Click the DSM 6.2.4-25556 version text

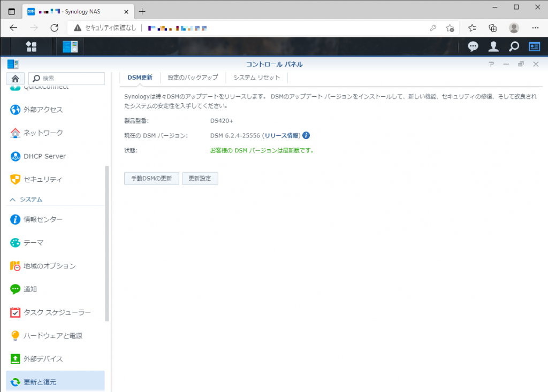(235, 135)
